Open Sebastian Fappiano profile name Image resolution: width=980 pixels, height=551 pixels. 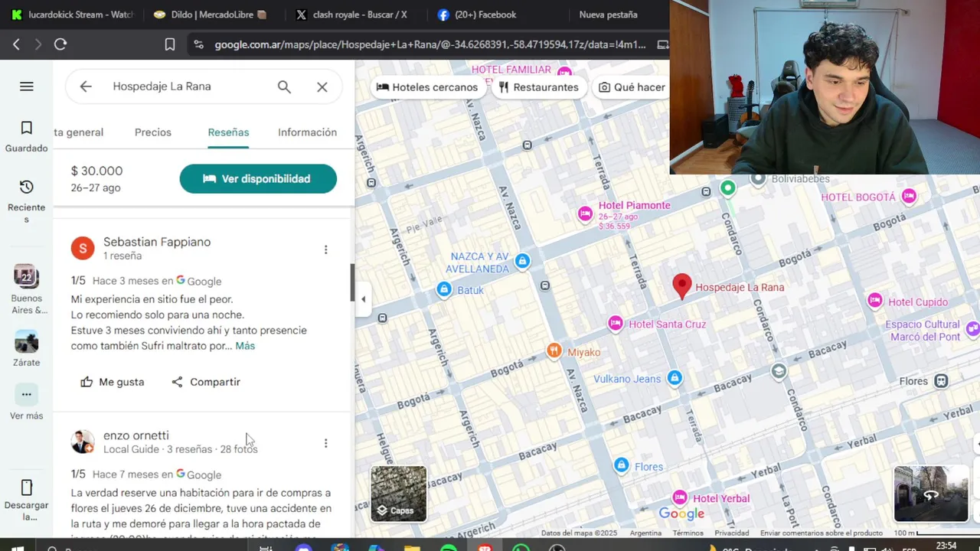tap(157, 242)
